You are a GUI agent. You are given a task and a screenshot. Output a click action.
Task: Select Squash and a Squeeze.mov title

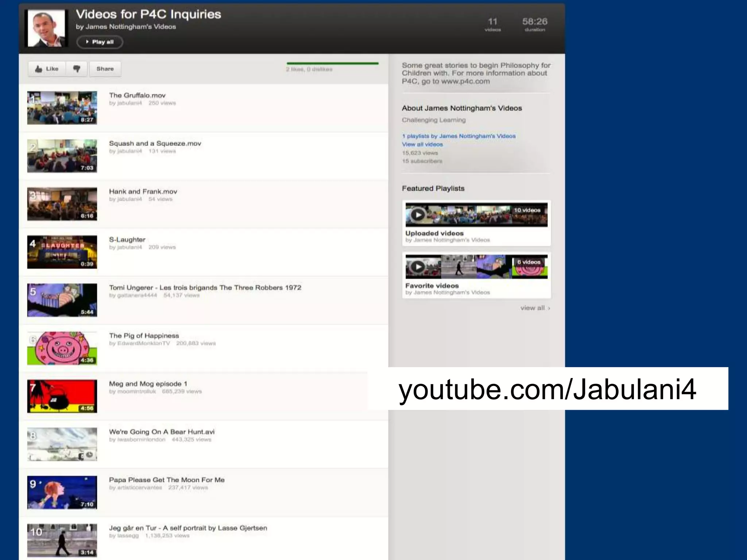click(155, 143)
